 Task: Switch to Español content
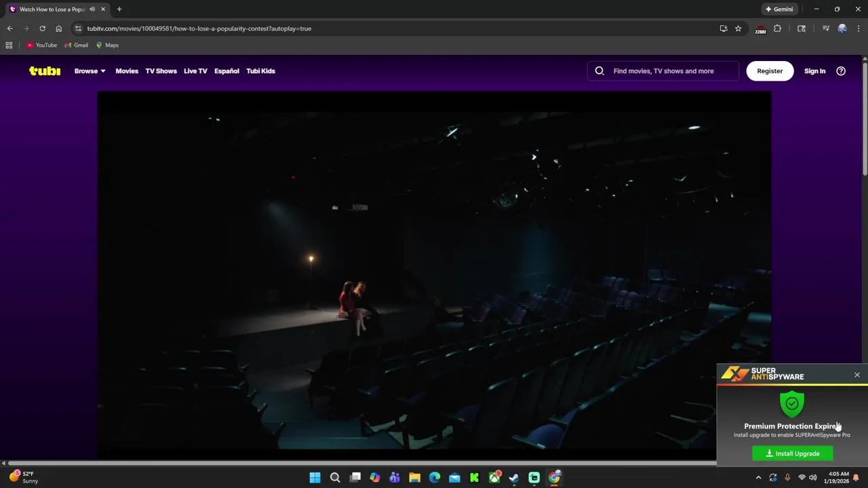(x=226, y=71)
